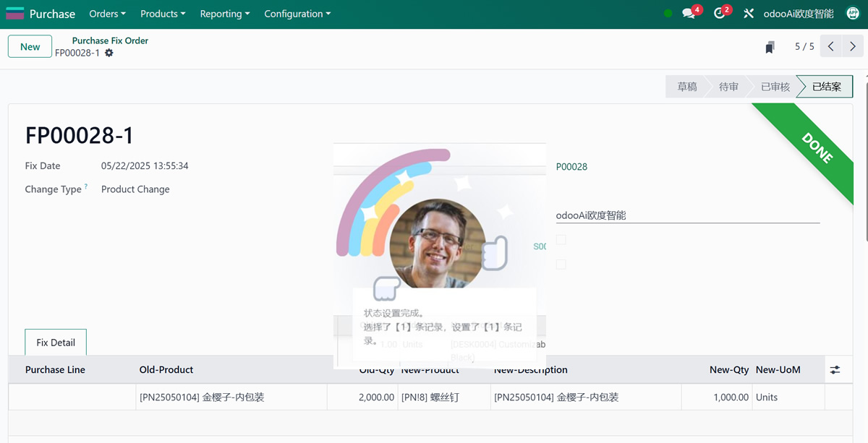This screenshot has width=868, height=443.
Task: Click the 5 / 5 pager counter
Action: [804, 46]
